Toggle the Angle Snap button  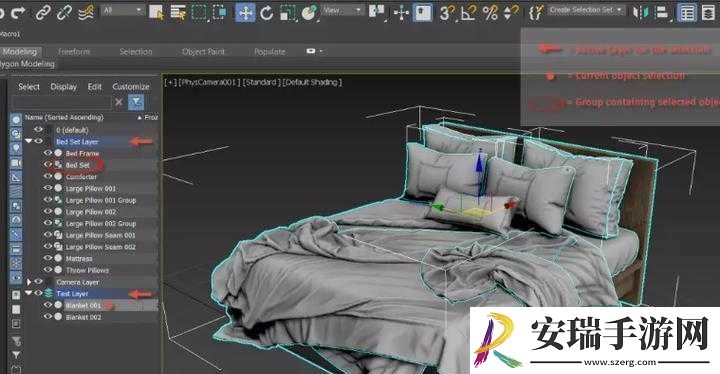pos(468,12)
